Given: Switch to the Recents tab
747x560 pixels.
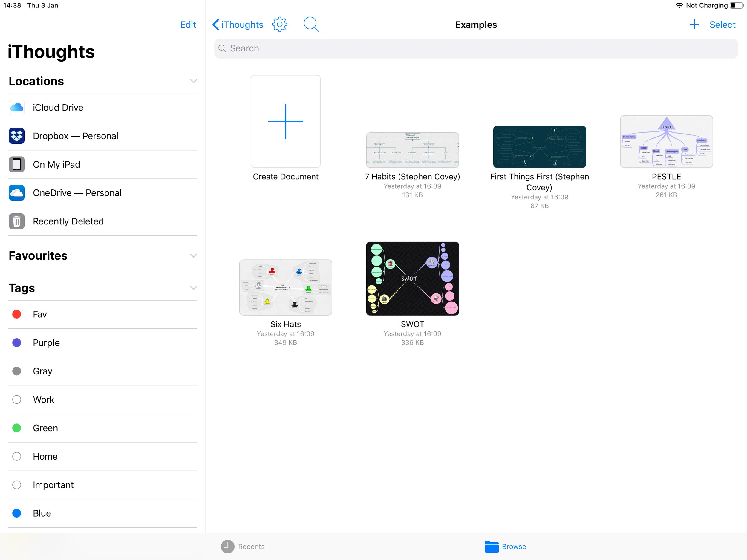Looking at the screenshot, I should click(x=243, y=546).
